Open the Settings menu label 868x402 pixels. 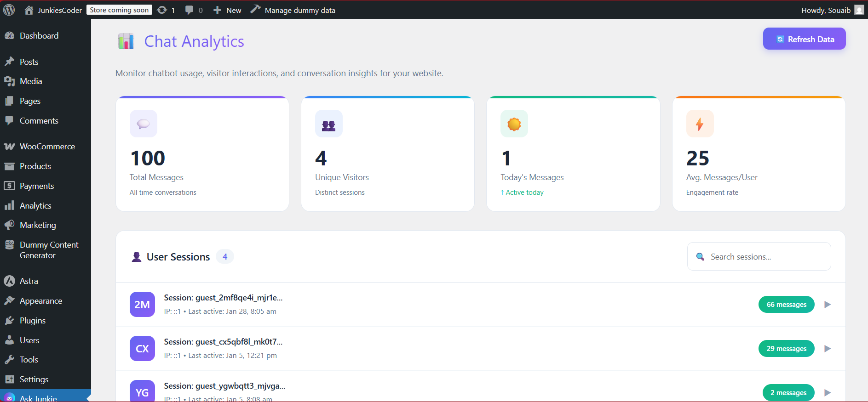click(34, 379)
